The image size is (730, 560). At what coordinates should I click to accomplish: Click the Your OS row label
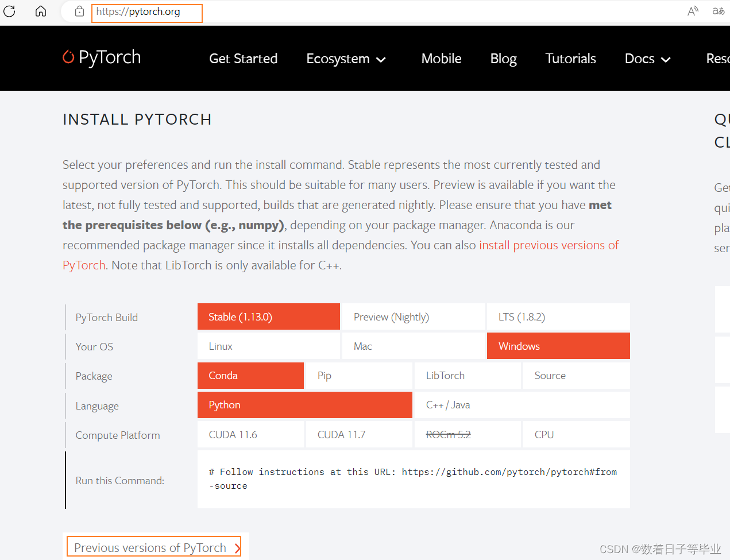pyautogui.click(x=94, y=347)
